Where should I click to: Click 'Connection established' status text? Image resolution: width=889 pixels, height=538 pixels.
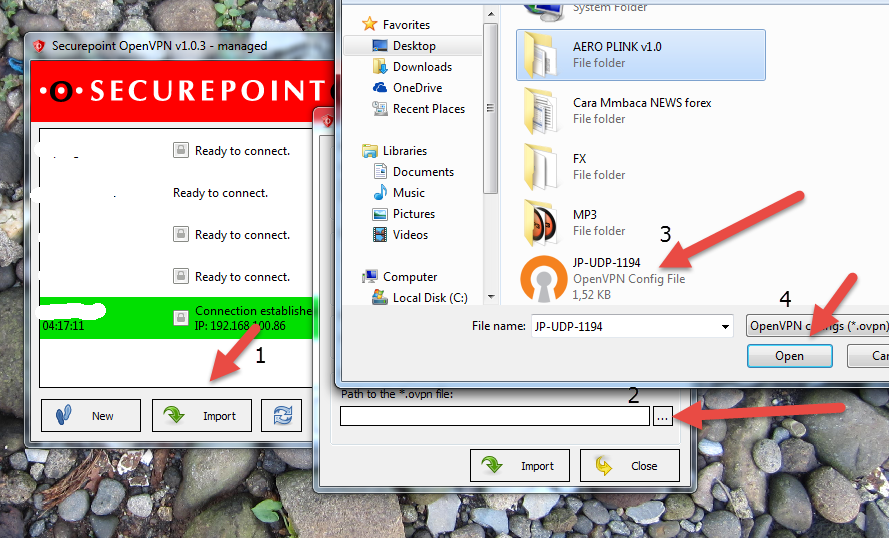253,311
